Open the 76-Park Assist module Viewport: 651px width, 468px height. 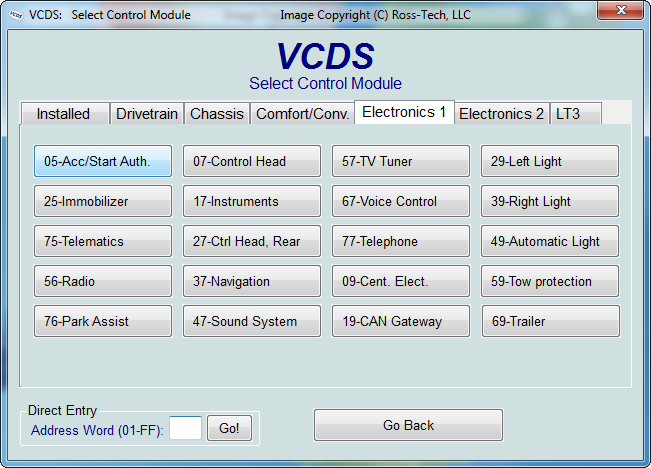coord(103,321)
